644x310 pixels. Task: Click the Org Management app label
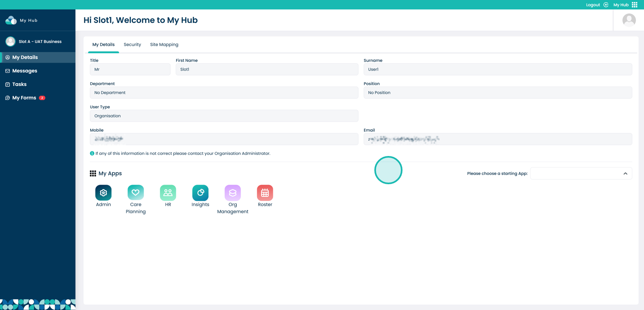click(x=233, y=208)
